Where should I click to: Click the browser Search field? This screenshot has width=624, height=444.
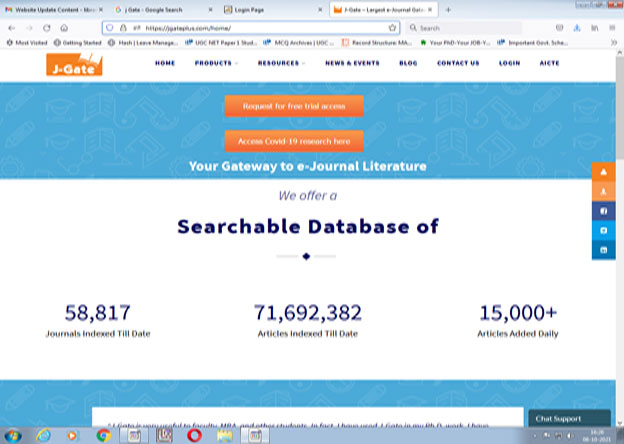pyautogui.click(x=464, y=28)
